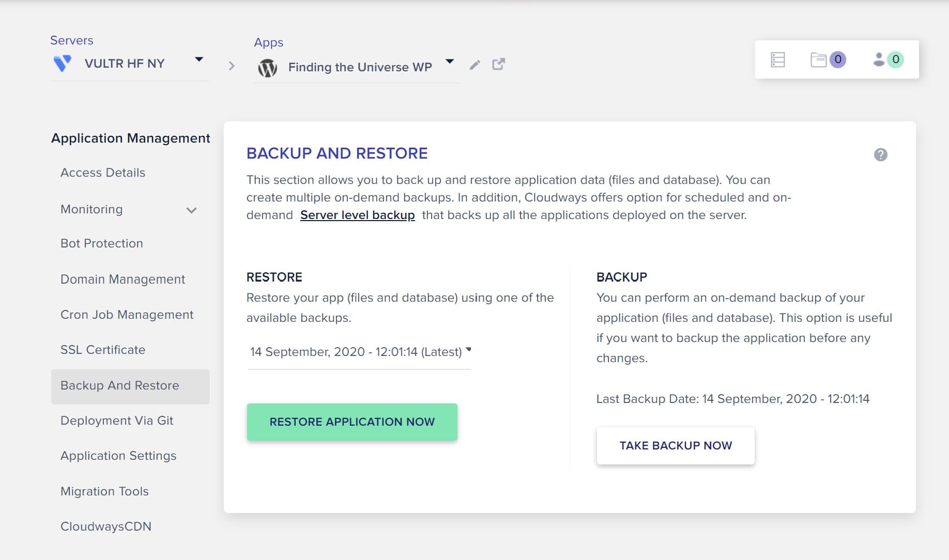This screenshot has height=560, width=949.
Task: Open the VULTR HF NY server dropdown
Action: (x=199, y=60)
